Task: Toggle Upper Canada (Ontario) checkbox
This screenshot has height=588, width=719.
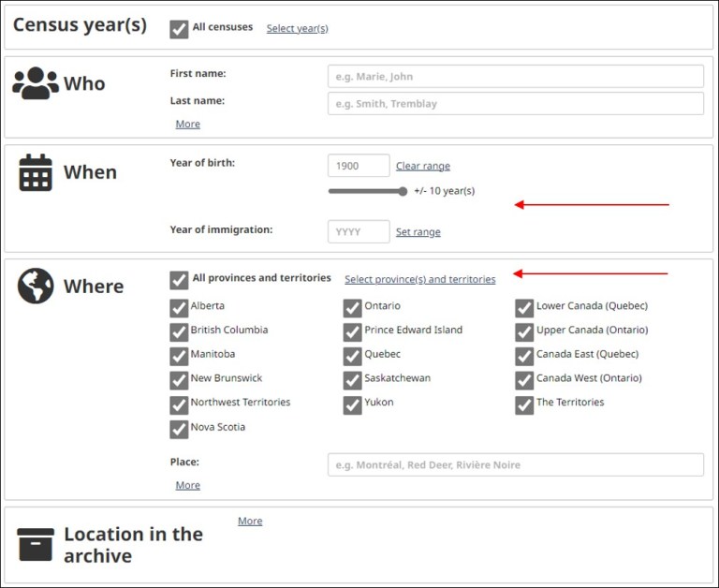Action: (x=524, y=332)
